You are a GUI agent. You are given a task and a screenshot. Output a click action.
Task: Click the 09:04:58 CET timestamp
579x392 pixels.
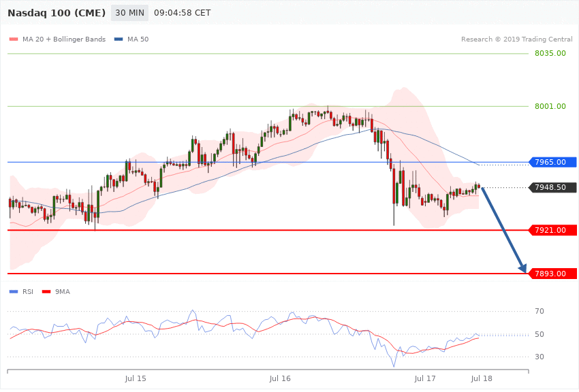pos(182,13)
